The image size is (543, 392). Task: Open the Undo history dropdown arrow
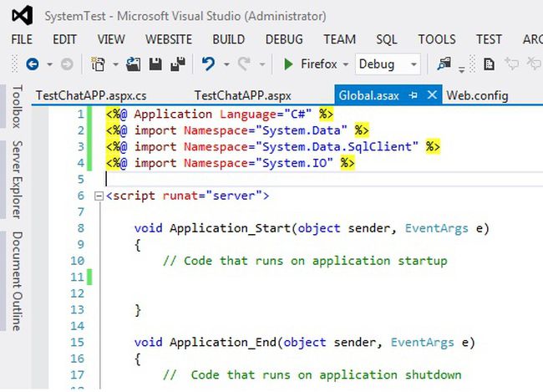(x=226, y=64)
